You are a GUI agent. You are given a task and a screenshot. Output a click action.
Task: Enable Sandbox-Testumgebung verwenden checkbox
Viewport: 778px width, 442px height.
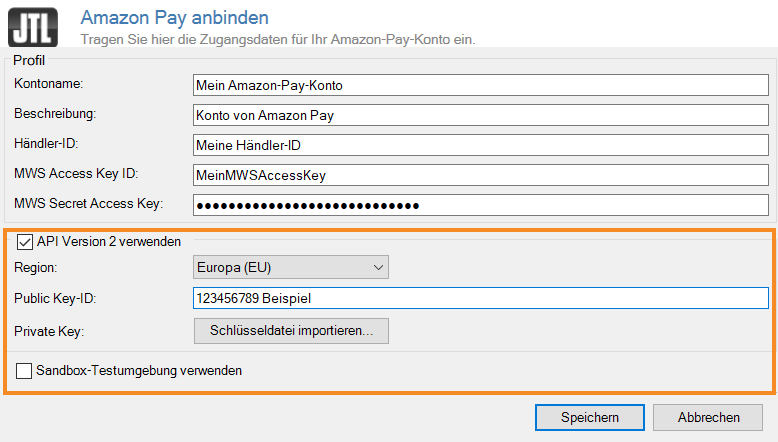click(x=25, y=371)
